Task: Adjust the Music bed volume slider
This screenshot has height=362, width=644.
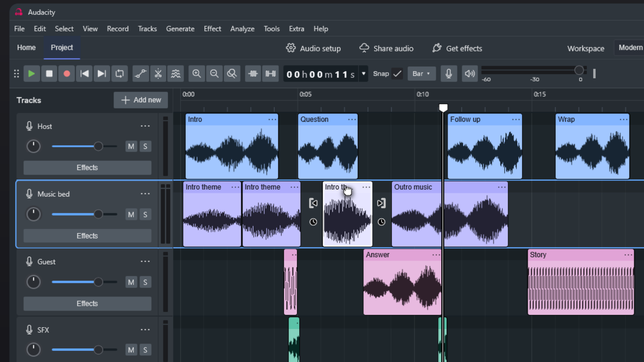Action: [98, 214]
